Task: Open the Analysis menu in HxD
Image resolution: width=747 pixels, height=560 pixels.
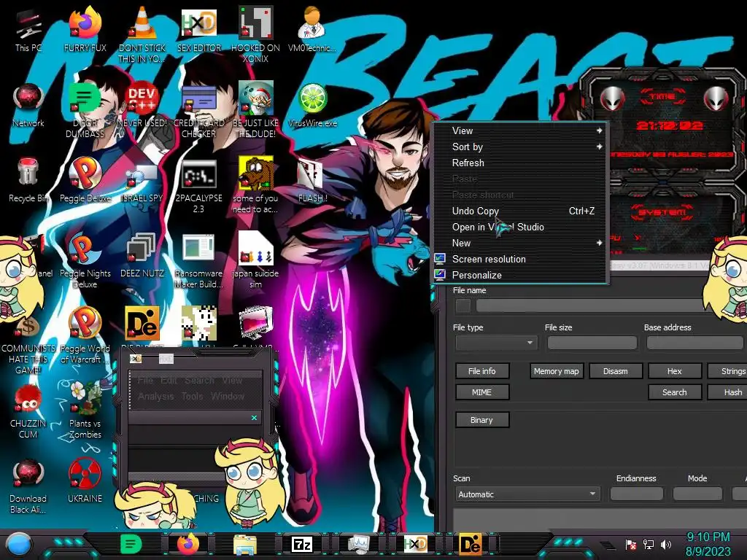Action: (x=156, y=396)
